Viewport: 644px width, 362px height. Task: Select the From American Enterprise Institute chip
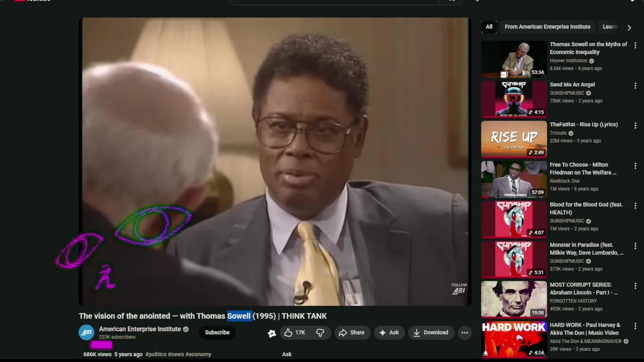[547, 27]
